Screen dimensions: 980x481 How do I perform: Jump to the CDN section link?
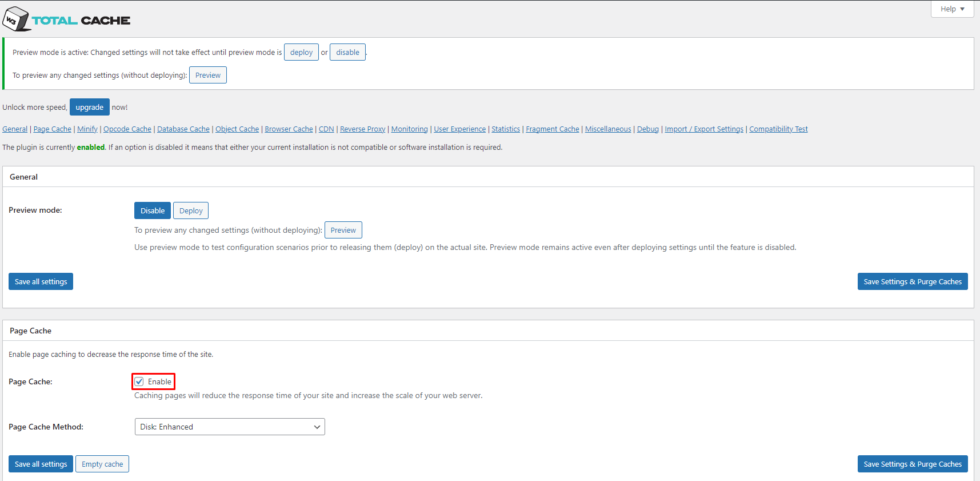tap(326, 129)
